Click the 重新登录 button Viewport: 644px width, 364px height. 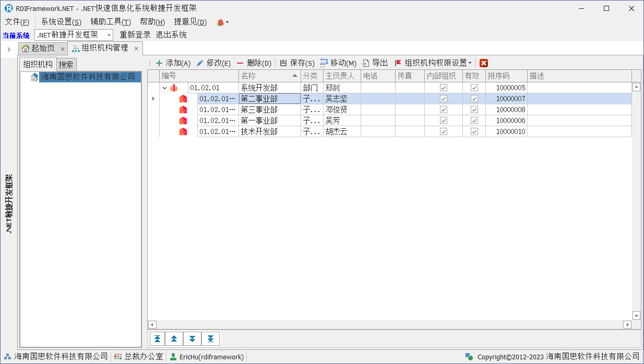tap(135, 35)
